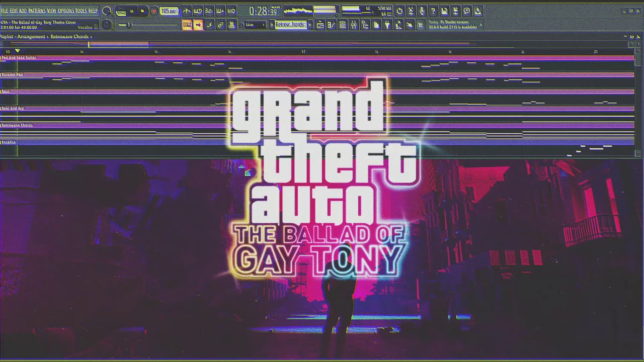Open the Retrow..hords pattern selector
Screen dimensions: 644x362
tap(291, 25)
